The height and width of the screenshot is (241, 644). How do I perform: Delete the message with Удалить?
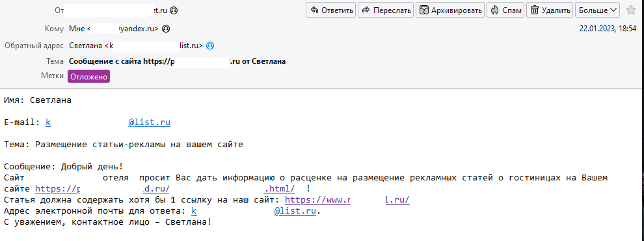(550, 10)
